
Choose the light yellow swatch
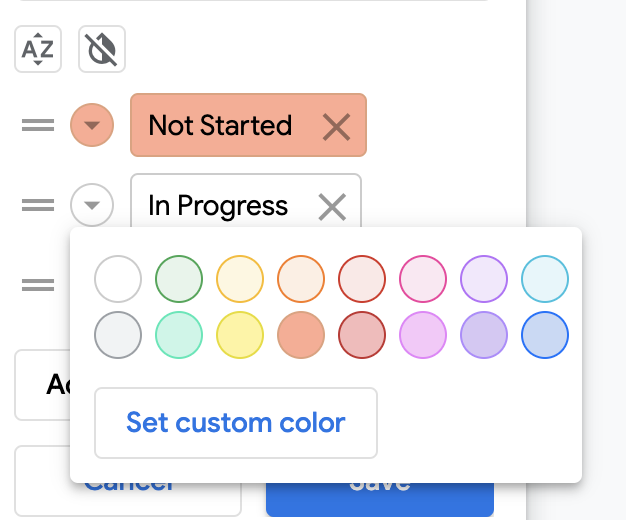(240, 278)
